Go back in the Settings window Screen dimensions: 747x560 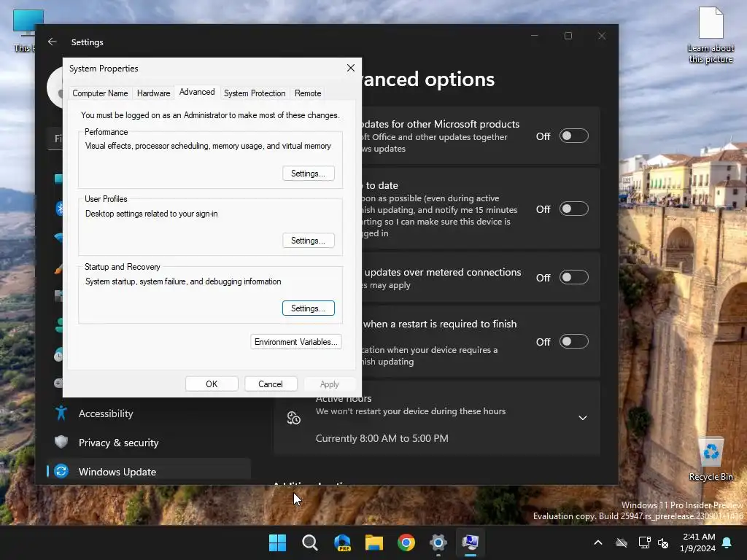pos(53,42)
